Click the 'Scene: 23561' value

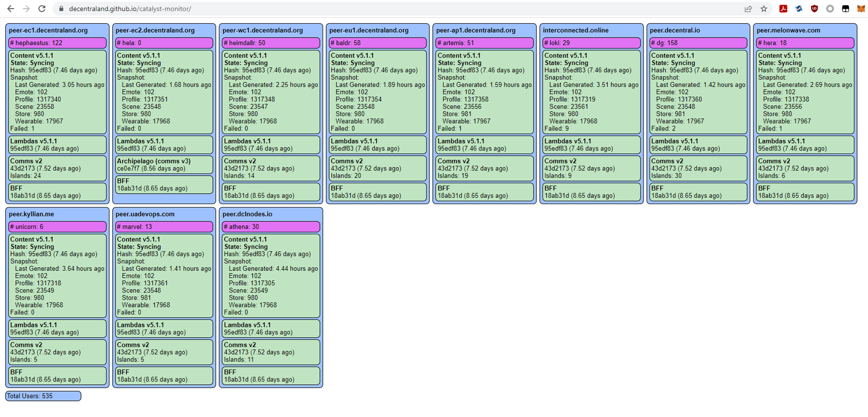pyautogui.click(x=569, y=106)
